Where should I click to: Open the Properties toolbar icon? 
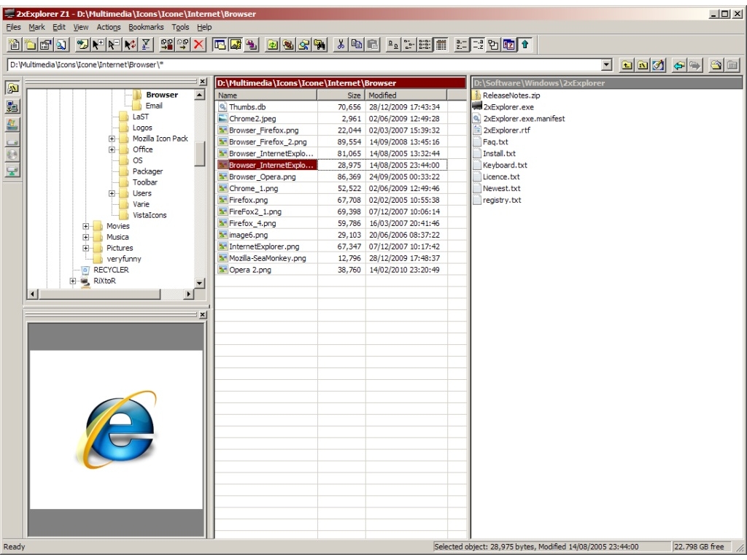tap(46, 44)
